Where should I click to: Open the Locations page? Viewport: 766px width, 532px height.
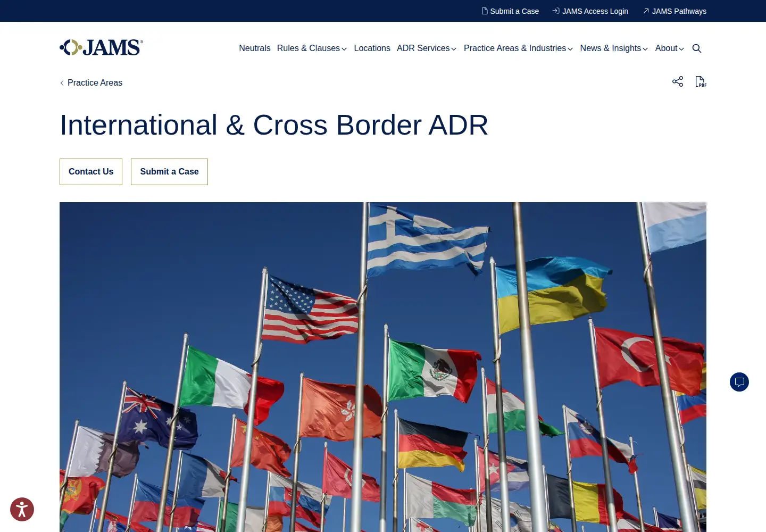pyautogui.click(x=372, y=48)
